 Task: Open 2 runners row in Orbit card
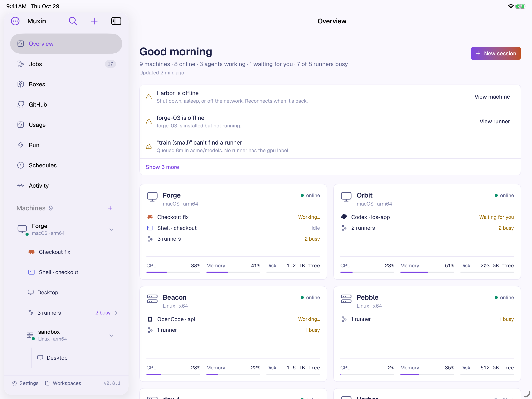tap(427, 228)
